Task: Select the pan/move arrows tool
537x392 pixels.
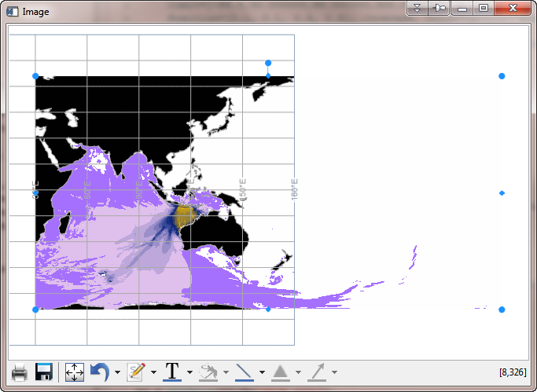Action: point(75,372)
